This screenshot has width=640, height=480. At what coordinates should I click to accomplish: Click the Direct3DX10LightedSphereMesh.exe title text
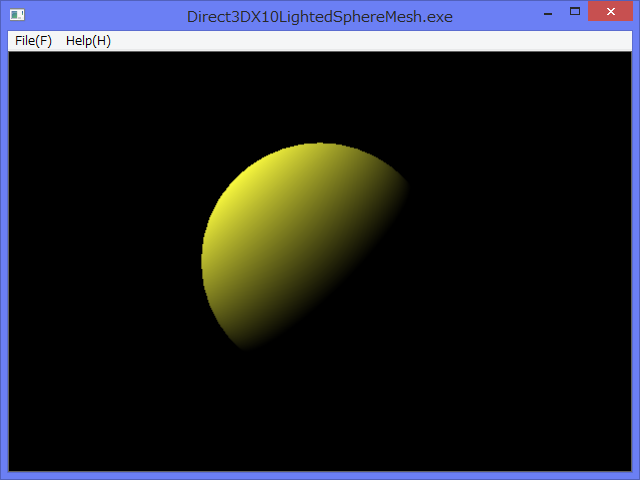point(320,17)
